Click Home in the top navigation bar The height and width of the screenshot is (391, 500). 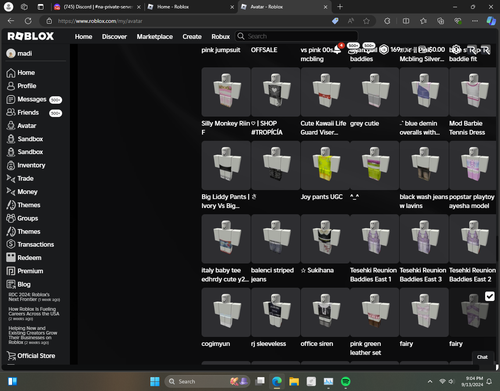[x=83, y=37]
